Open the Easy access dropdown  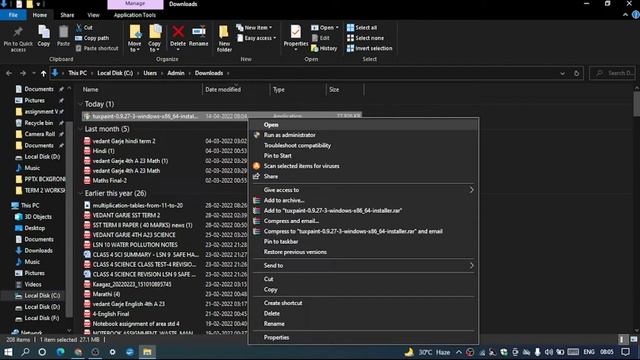pos(257,38)
